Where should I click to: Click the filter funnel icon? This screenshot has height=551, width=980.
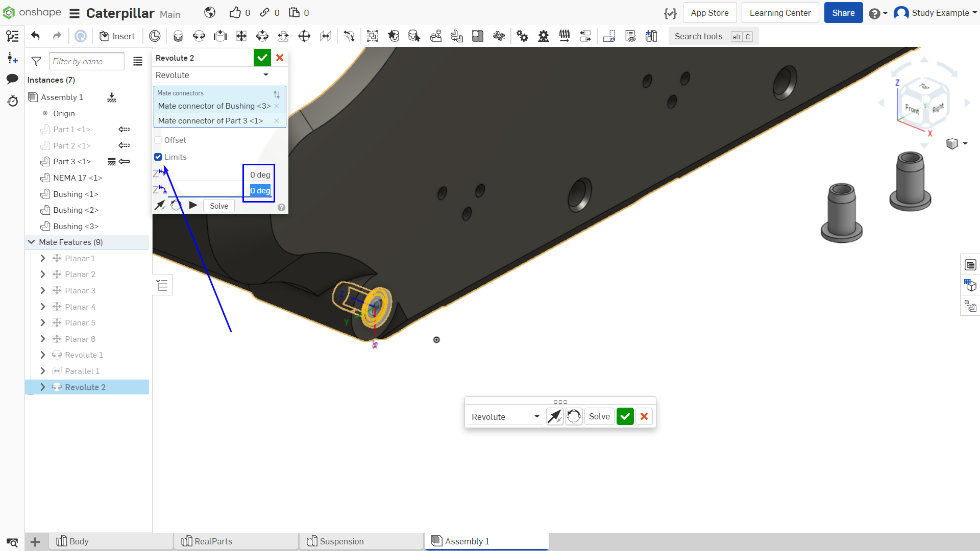[x=36, y=61]
